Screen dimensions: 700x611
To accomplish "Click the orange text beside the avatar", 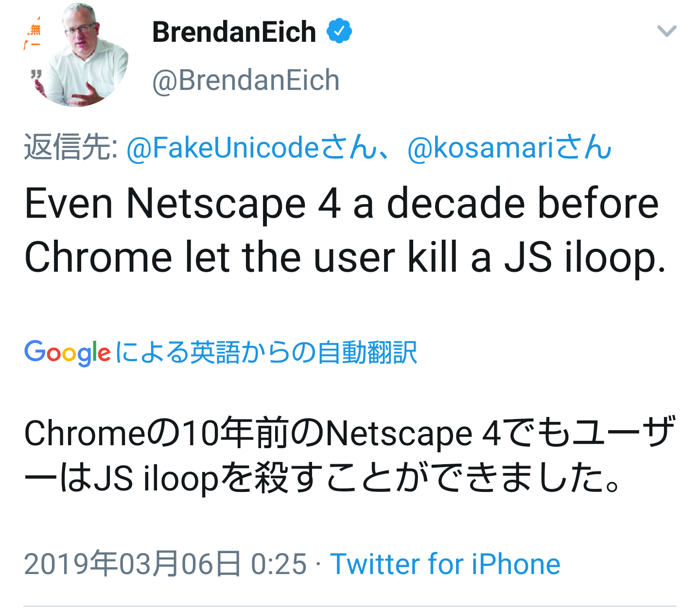I will 33,36.
